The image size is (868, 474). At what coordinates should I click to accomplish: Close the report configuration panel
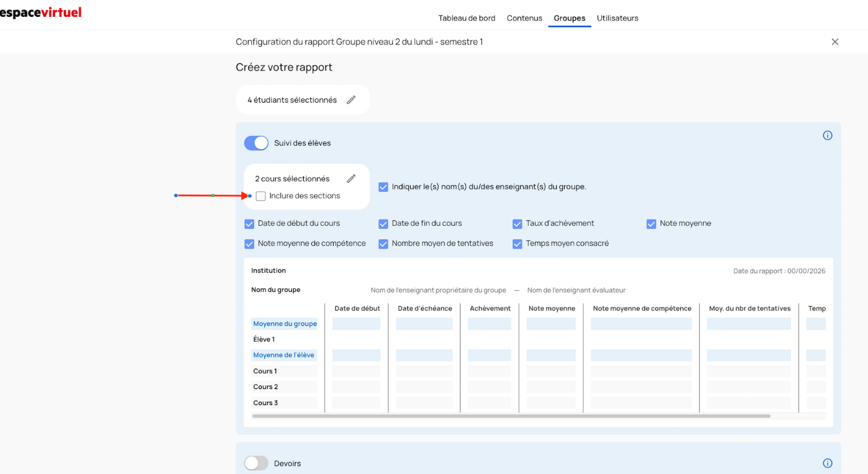(835, 42)
